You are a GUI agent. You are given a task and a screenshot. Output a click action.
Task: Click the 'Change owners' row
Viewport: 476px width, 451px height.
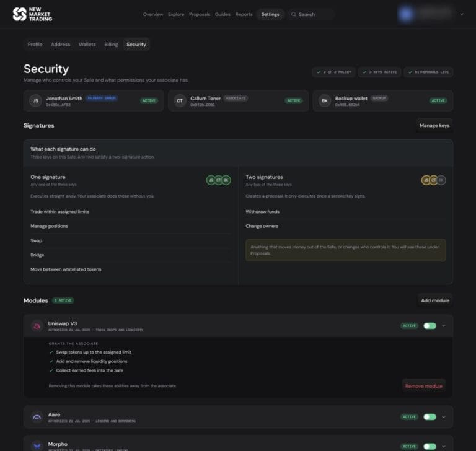click(346, 226)
